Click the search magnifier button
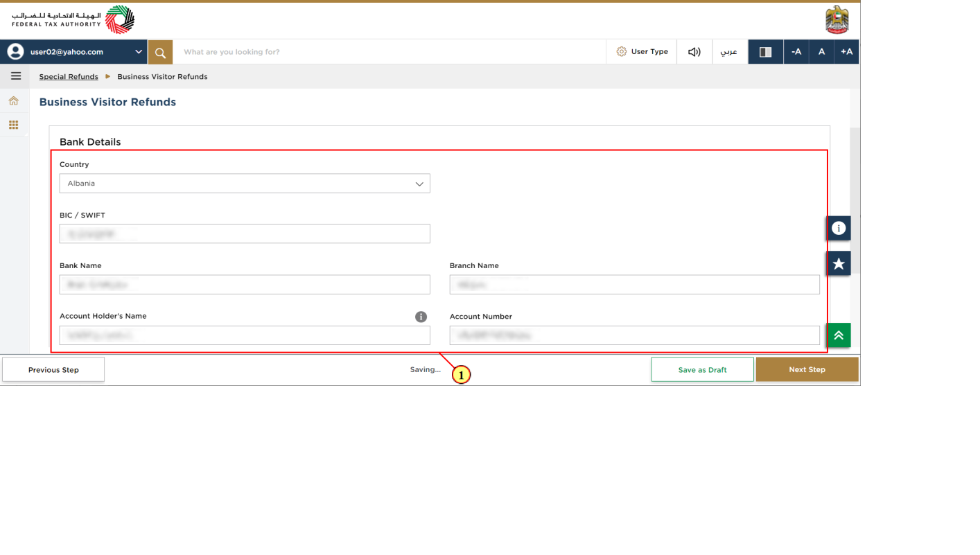The image size is (980, 555). (x=160, y=52)
